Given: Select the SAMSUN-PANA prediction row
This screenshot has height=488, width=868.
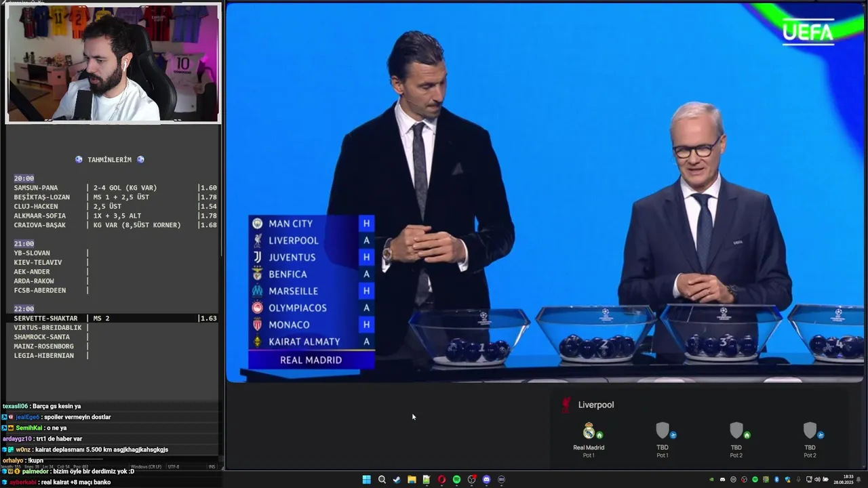Looking at the screenshot, I should pyautogui.click(x=115, y=188).
